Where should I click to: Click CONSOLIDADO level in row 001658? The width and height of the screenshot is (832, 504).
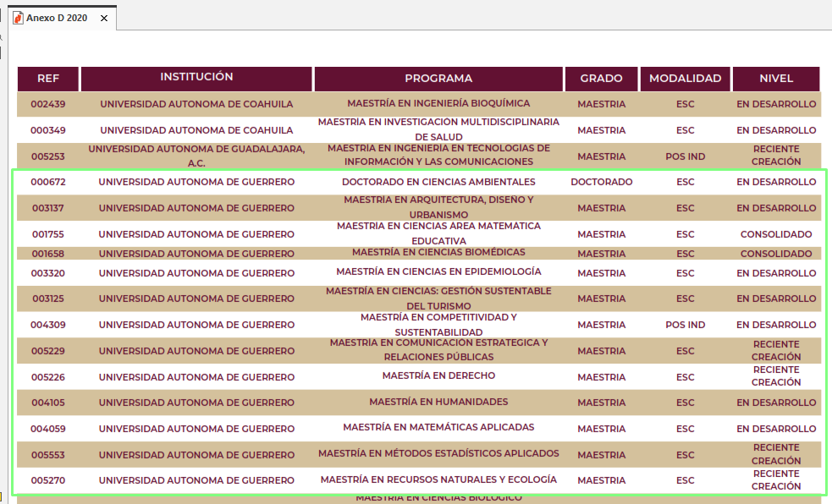click(x=776, y=254)
